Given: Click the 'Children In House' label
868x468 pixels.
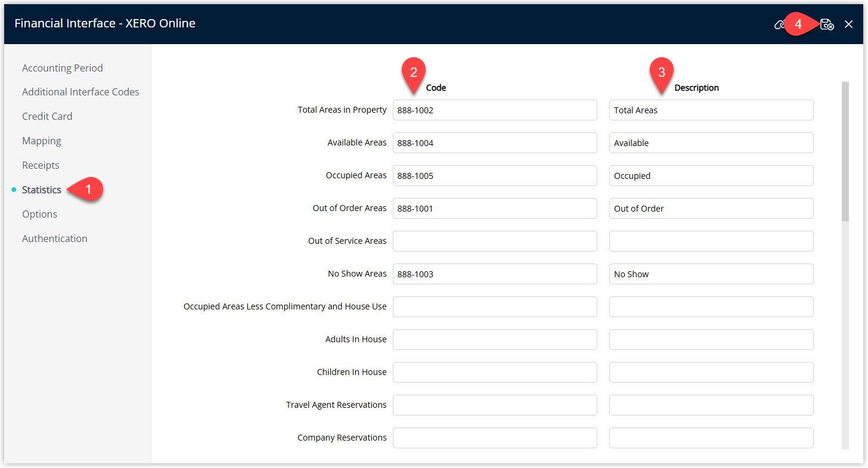Looking at the screenshot, I should coord(352,372).
